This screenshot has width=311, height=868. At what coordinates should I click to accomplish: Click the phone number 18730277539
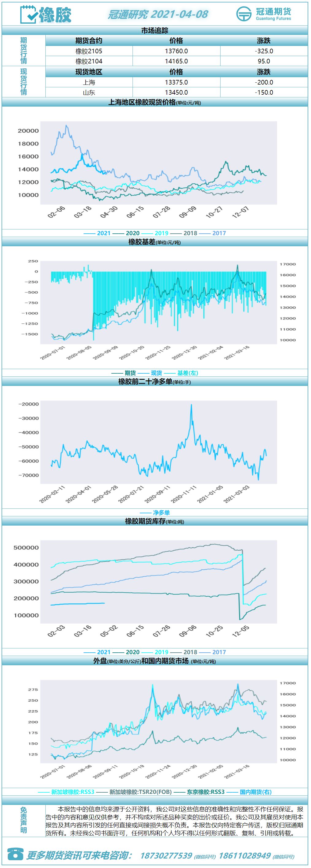(x=166, y=855)
